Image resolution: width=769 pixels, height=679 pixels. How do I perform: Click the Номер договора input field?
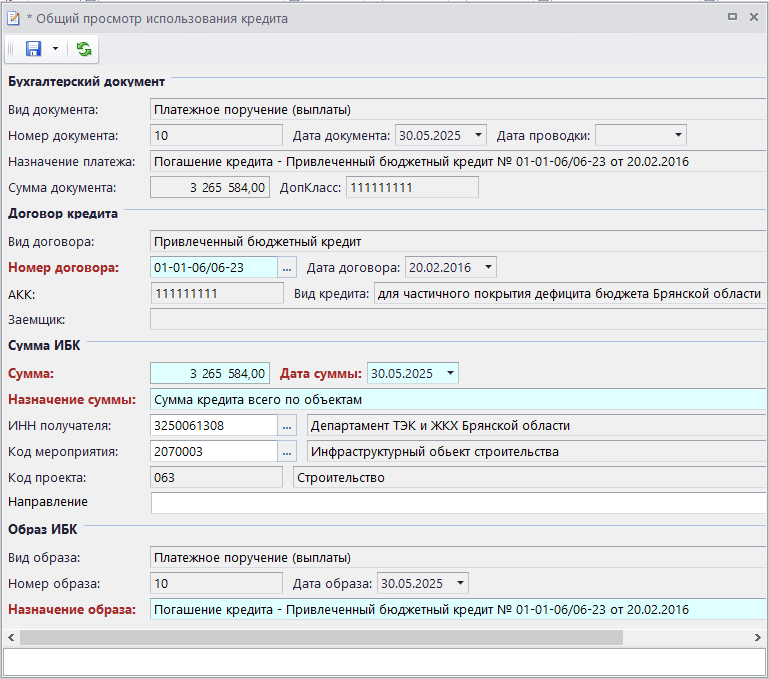coord(212,267)
